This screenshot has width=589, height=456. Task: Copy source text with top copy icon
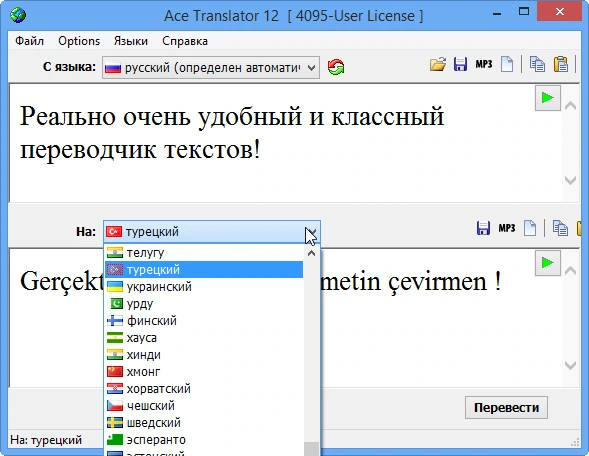pyautogui.click(x=537, y=64)
